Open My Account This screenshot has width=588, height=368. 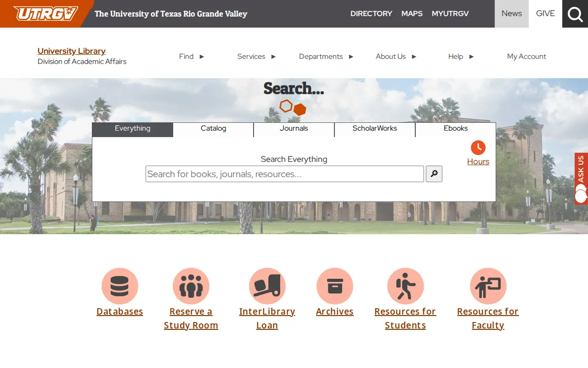tap(526, 57)
